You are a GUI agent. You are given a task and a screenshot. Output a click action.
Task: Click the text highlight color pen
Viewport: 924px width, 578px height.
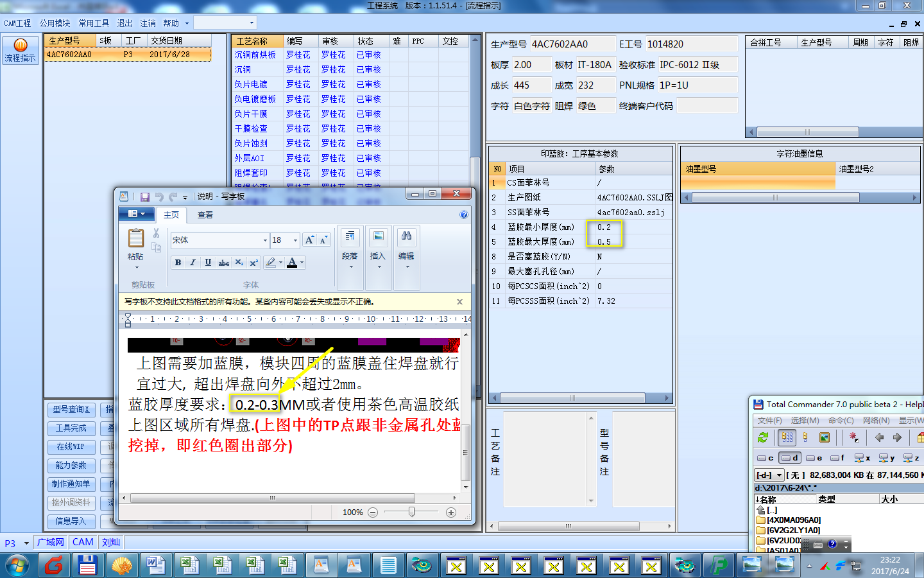tap(271, 262)
